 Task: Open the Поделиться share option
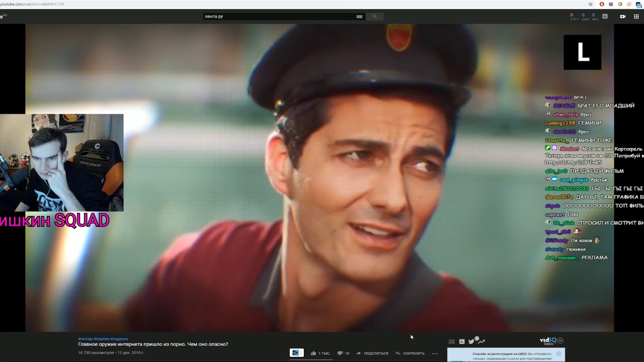pos(372,353)
